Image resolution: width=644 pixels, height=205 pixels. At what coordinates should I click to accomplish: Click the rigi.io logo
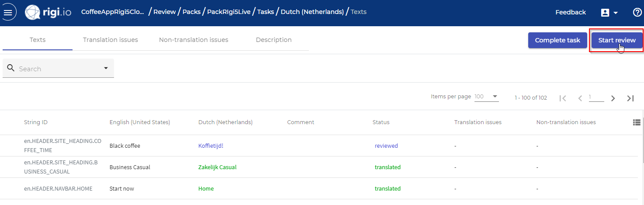click(48, 12)
